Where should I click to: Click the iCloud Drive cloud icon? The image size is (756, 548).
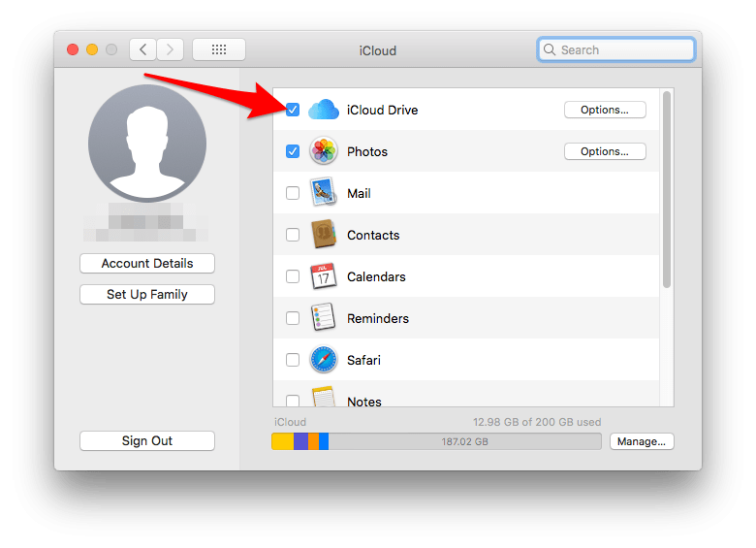(324, 110)
